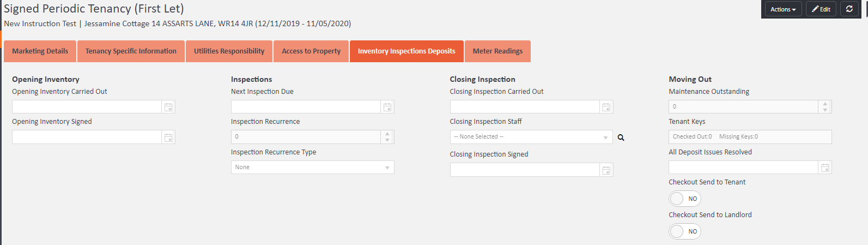
Task: Expand the Actions dropdown menu
Action: pyautogui.click(x=783, y=9)
